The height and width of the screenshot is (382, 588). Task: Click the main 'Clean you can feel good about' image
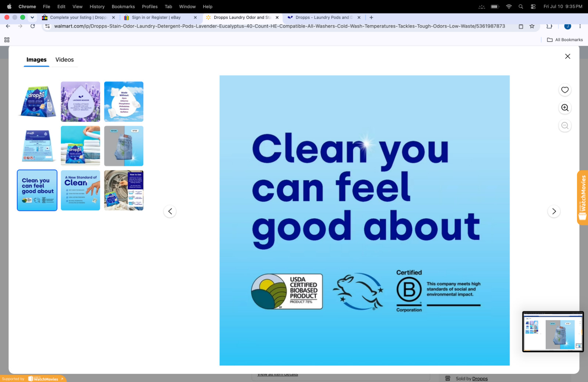(365, 220)
